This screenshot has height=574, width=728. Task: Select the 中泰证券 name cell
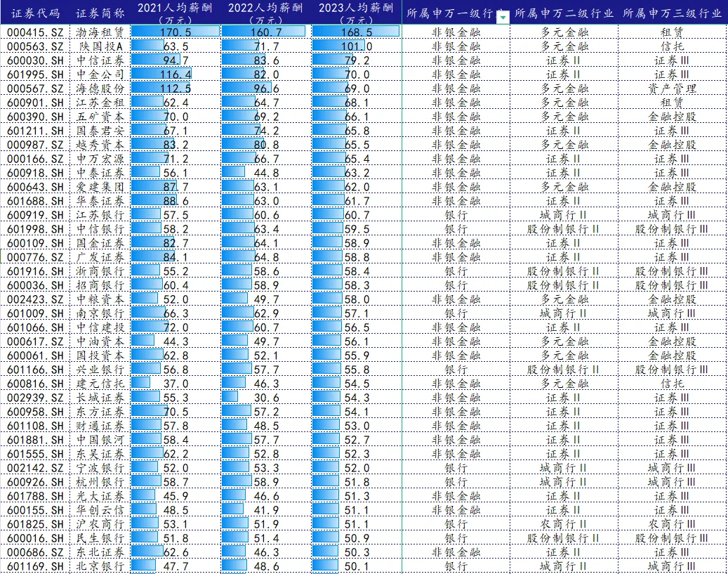click(100, 173)
